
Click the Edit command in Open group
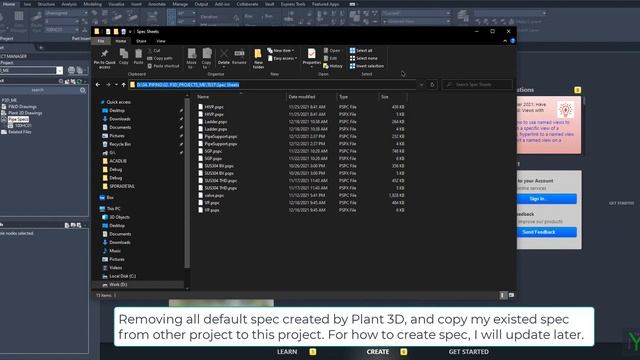pos(331,58)
